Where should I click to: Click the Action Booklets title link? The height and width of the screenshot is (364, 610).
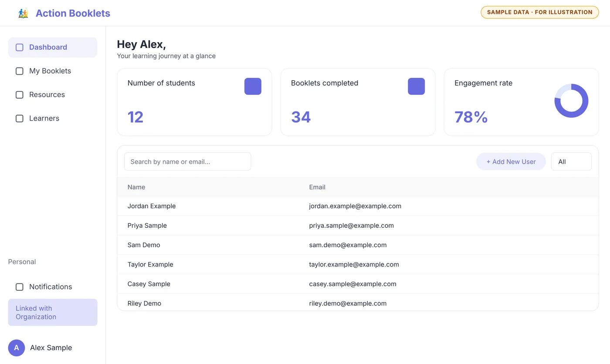[73, 13]
